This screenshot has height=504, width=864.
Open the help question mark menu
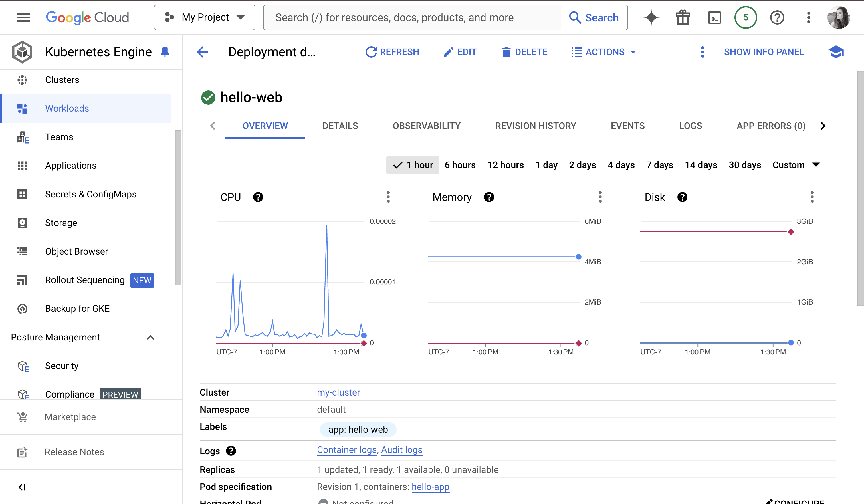pyautogui.click(x=777, y=17)
